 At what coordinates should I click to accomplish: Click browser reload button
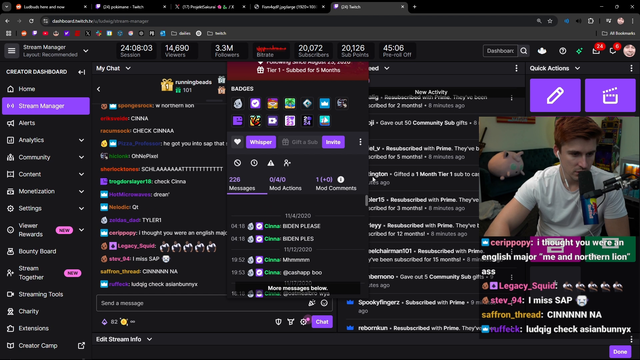click(x=31, y=21)
